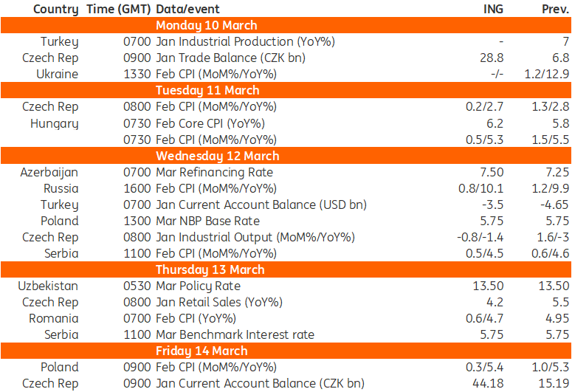Click Mar Benchmark Interest rate entry

point(235,334)
